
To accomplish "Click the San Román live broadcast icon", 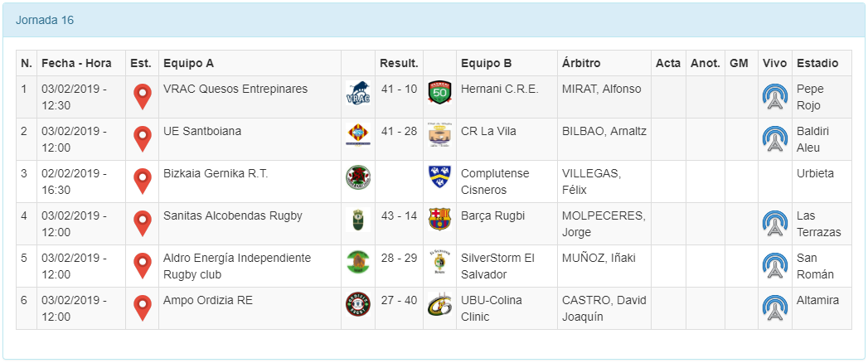I will [775, 265].
